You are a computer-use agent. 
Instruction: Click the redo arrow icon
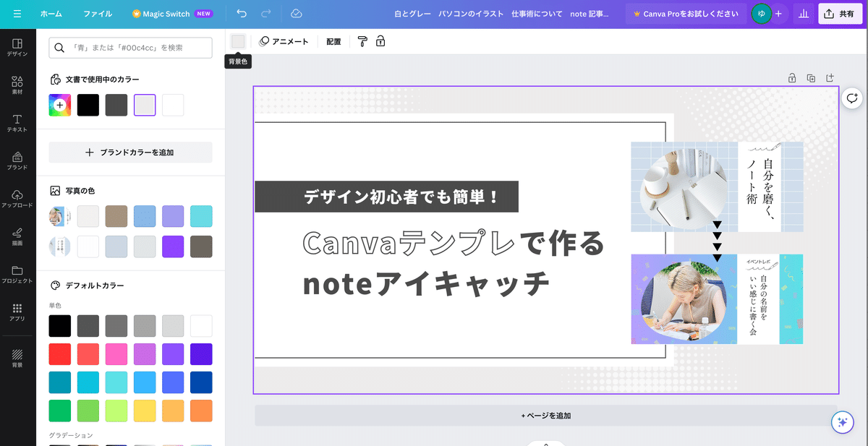[x=265, y=14]
